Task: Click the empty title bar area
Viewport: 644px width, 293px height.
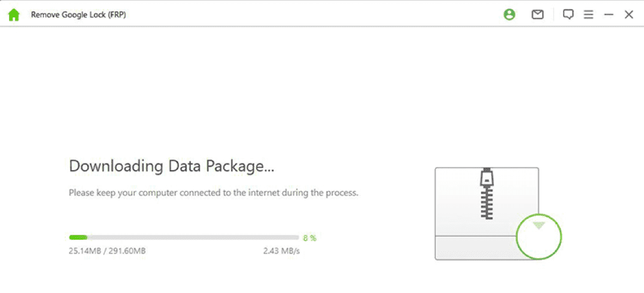Action: 311,15
